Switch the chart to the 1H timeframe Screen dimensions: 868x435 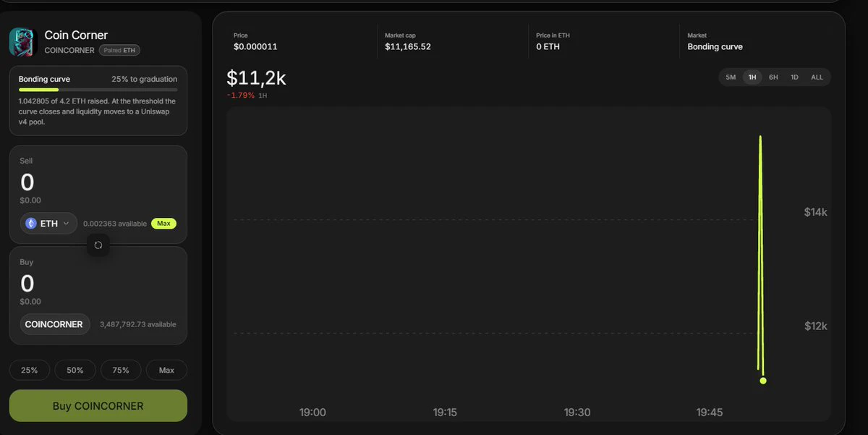pos(752,77)
